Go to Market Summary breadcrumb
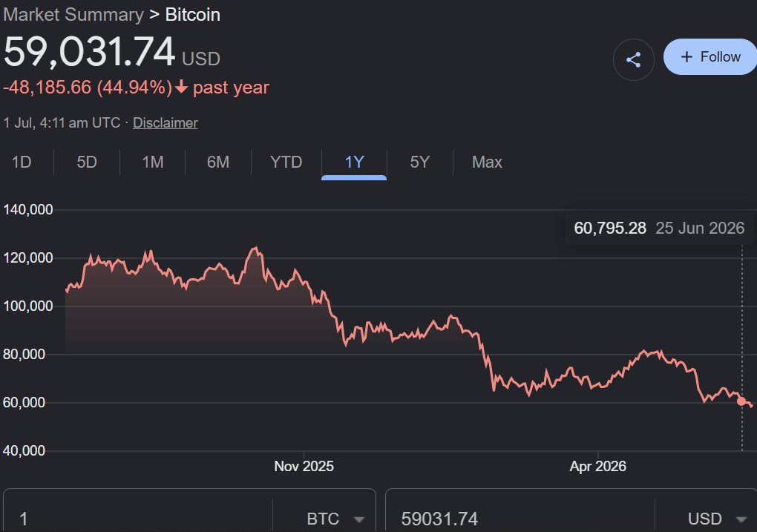 click(73, 15)
